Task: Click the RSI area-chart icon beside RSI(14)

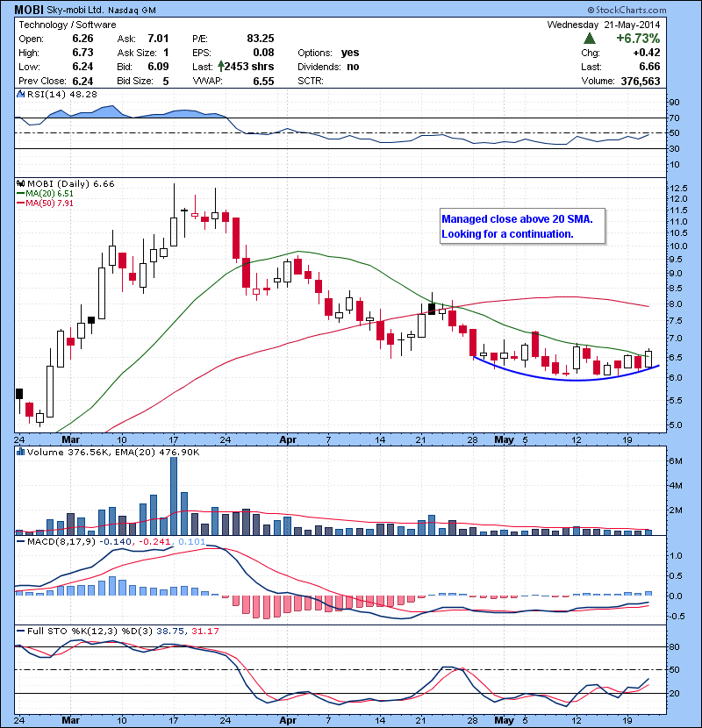Action: [x=21, y=94]
